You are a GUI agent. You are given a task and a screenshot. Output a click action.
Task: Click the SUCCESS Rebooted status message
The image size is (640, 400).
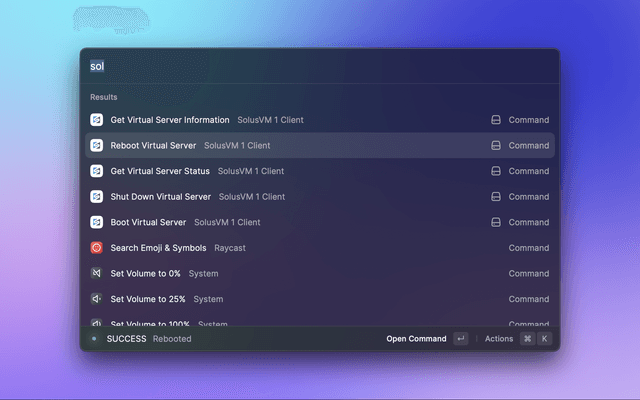(148, 339)
